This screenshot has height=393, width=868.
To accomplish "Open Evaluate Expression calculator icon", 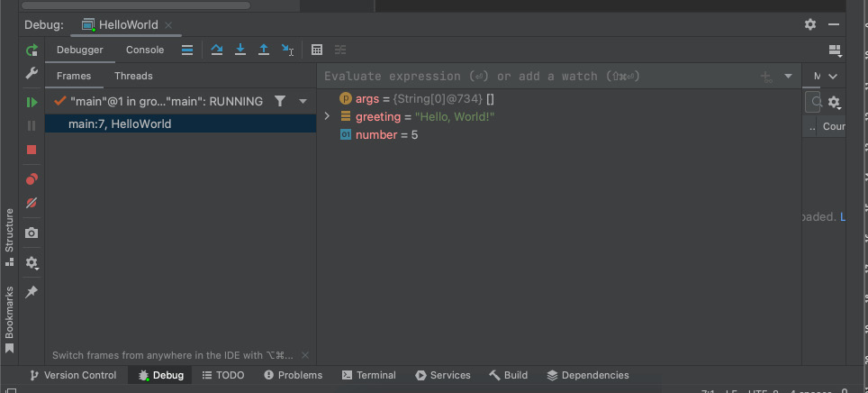I will 317,50.
